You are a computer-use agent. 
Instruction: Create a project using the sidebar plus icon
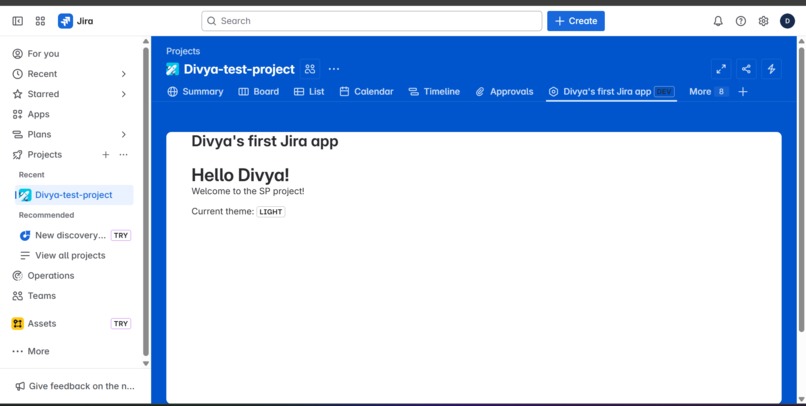pos(105,155)
